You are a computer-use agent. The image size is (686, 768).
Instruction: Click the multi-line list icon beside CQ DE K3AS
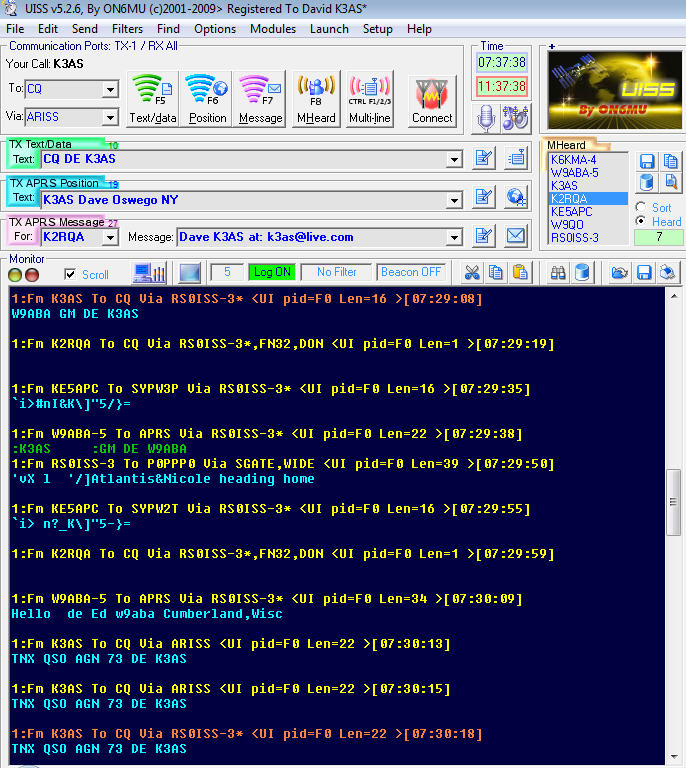pos(516,158)
